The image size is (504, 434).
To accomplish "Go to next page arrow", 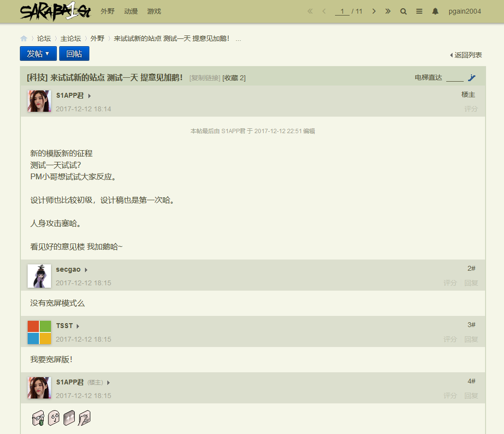I will click(373, 11).
